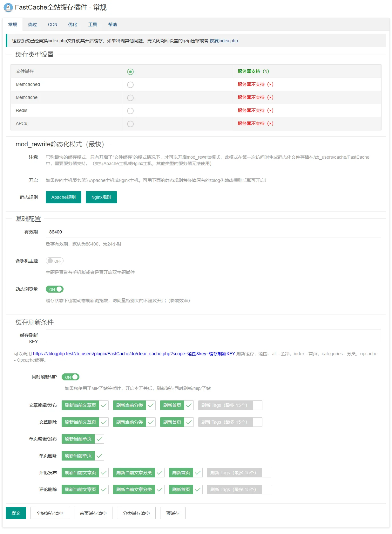Viewport: 392px width, 534px height.
Task: Toggle 刷新当前分类 in 文章编辑/发布 row
Action: 134,405
